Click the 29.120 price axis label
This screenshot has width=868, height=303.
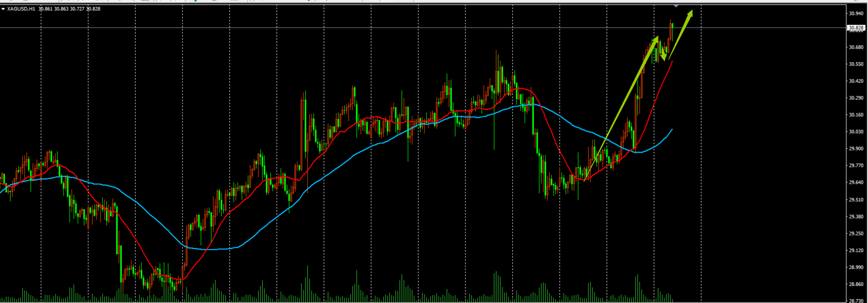tap(856, 250)
